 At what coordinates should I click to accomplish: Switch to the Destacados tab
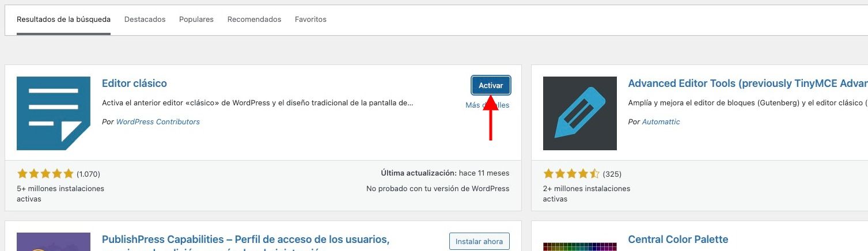coord(145,20)
